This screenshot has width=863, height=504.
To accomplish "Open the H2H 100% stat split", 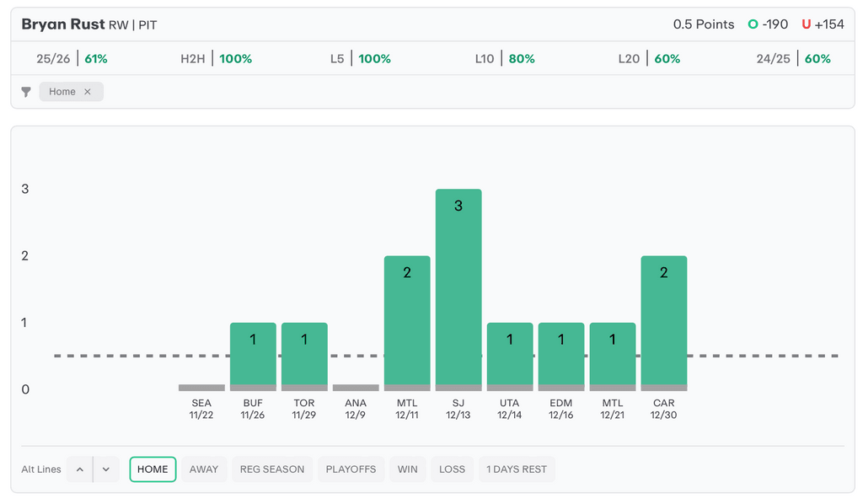I will coord(217,59).
